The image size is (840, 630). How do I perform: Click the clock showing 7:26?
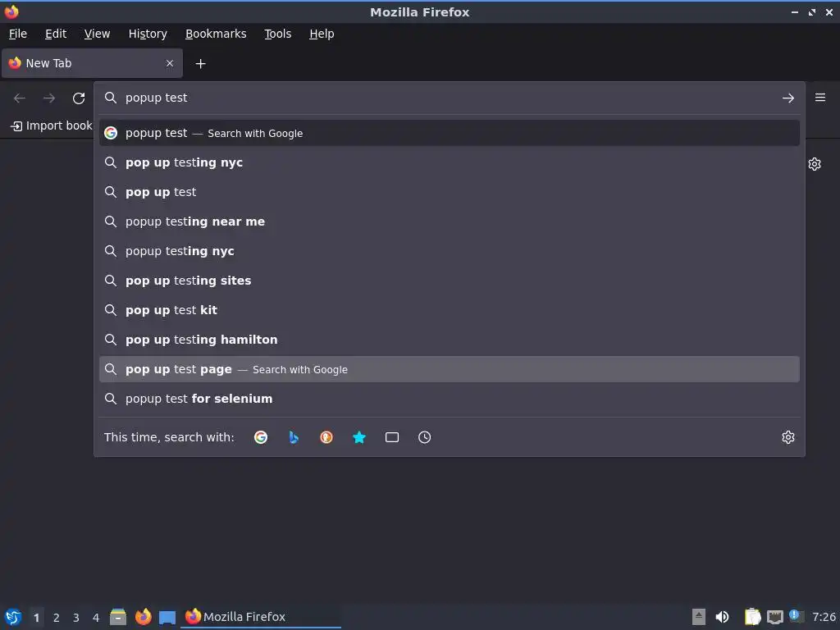(x=824, y=617)
